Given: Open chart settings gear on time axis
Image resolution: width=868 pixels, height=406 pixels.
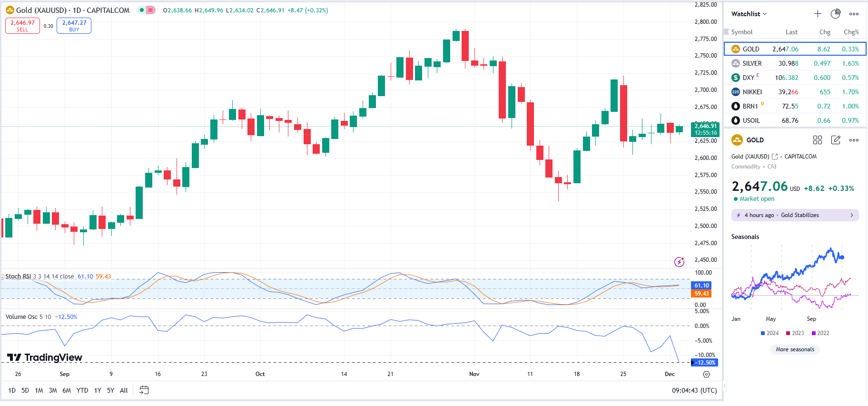Looking at the screenshot, I should (707, 374).
